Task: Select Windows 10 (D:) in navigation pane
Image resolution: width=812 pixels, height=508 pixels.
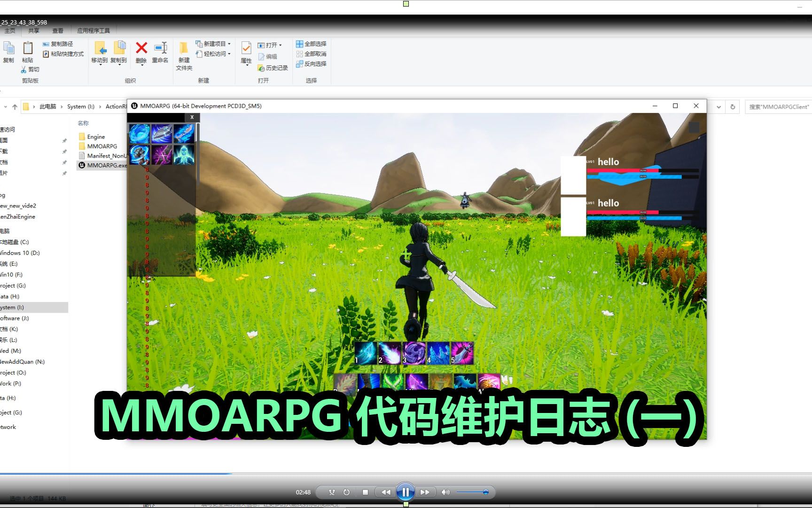Action: coord(20,253)
